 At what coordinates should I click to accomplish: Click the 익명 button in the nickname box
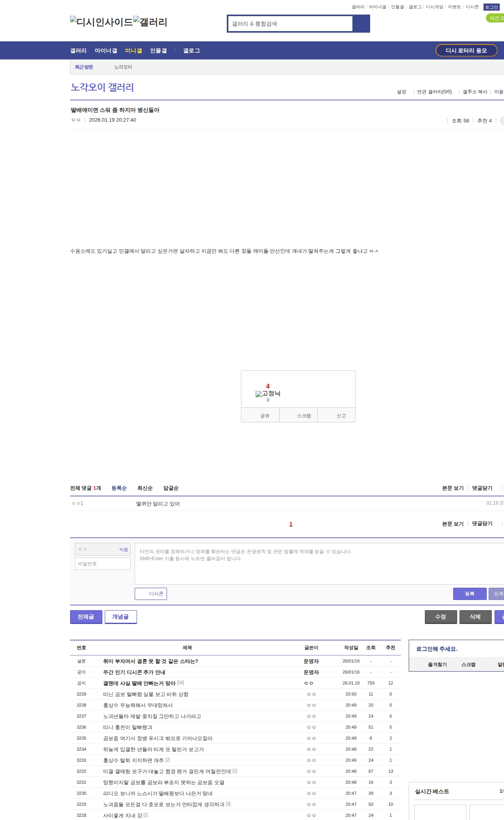[x=124, y=550]
